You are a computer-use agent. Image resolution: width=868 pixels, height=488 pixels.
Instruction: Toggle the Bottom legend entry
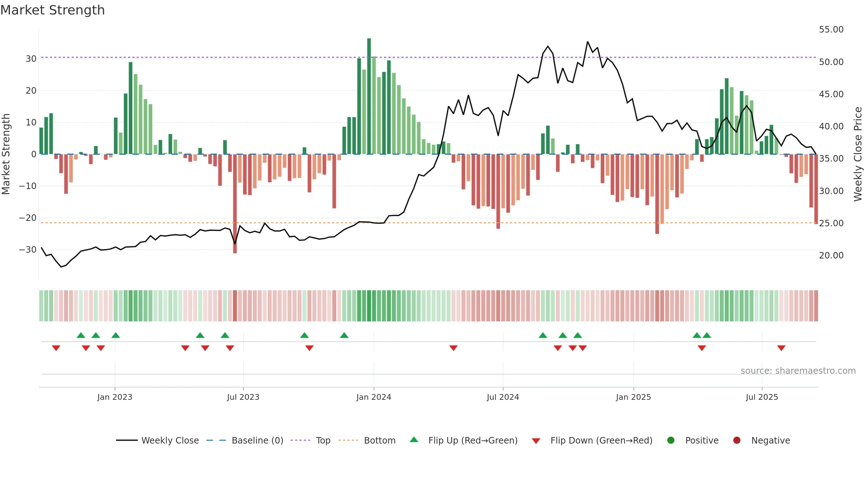(367, 440)
